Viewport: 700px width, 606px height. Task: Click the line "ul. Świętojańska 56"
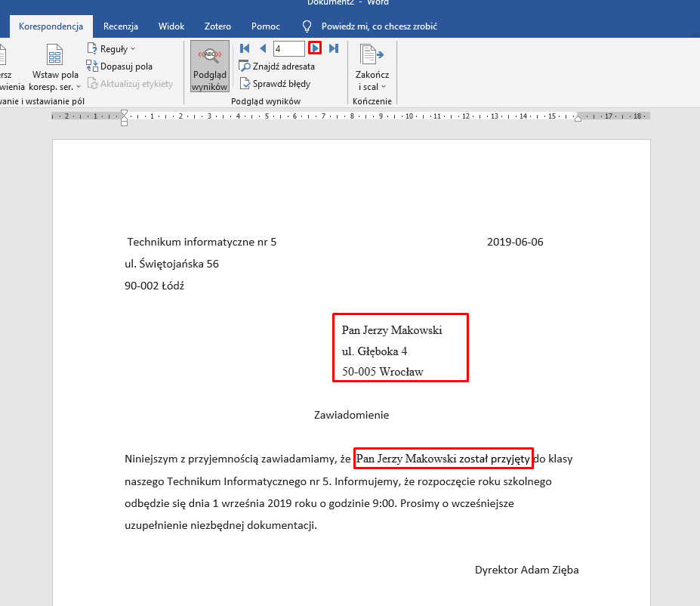(x=172, y=264)
